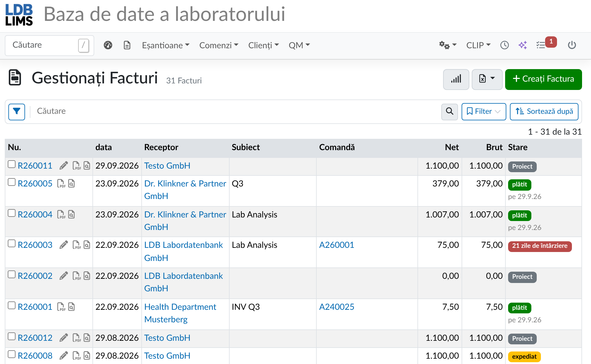Open the dashboard palette icon

coord(108,45)
